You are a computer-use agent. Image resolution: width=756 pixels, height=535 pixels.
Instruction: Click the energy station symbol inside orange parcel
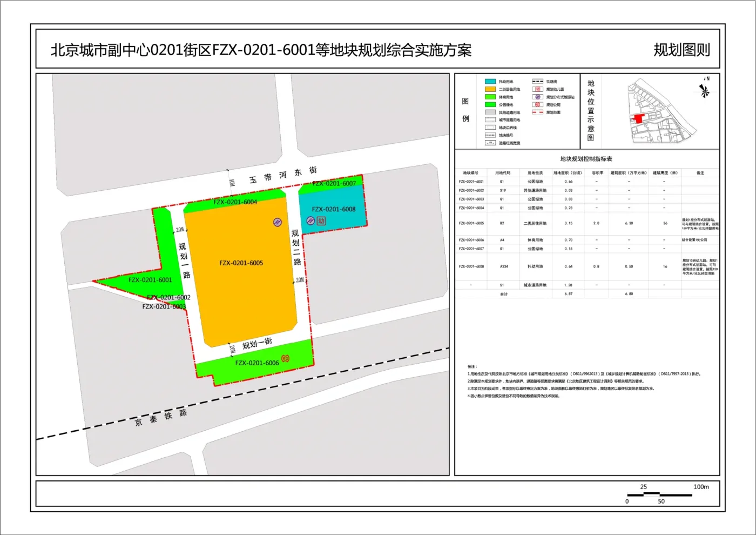click(278, 222)
